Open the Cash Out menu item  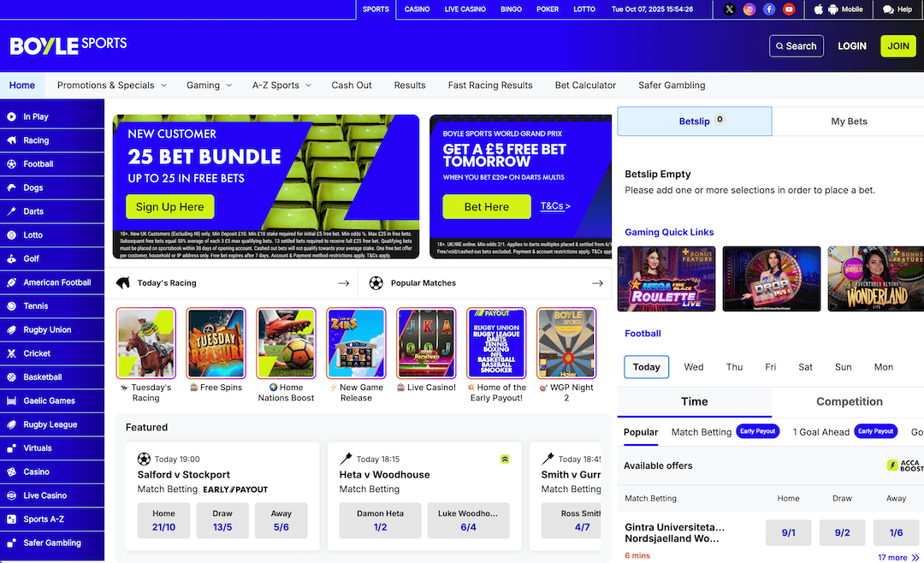pos(352,85)
